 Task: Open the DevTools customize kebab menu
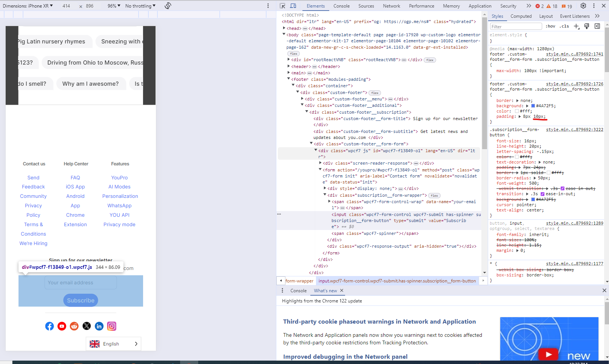[594, 6]
